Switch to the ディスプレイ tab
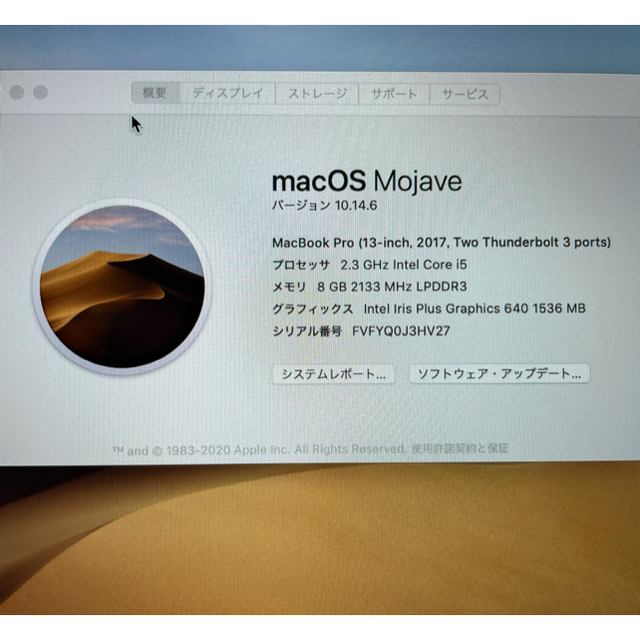Image resolution: width=640 pixels, height=640 pixels. [x=228, y=93]
